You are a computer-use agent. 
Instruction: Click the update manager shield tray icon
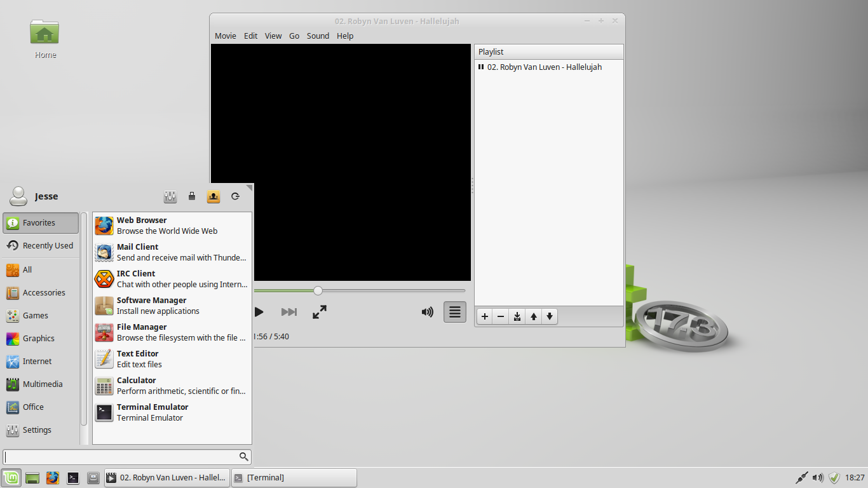(834, 478)
